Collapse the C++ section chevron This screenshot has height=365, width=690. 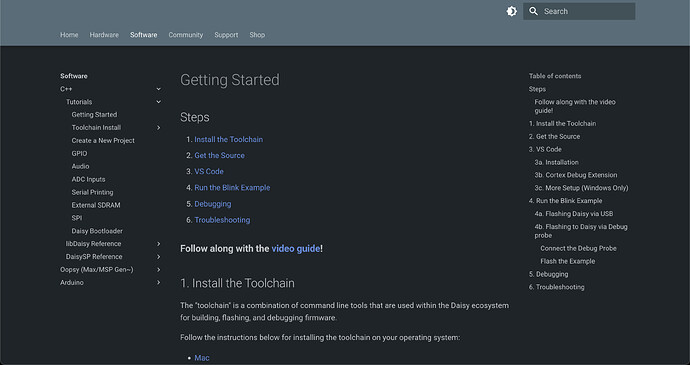(x=158, y=89)
